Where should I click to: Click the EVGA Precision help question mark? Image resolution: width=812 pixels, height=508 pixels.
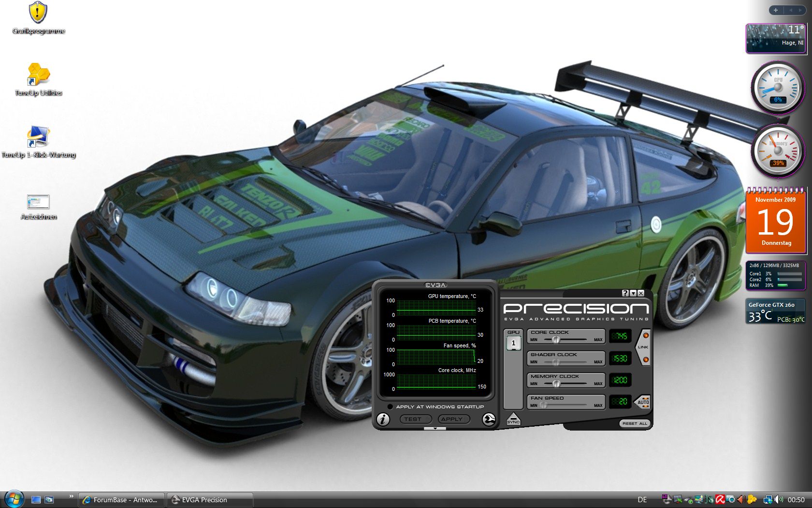pos(625,293)
